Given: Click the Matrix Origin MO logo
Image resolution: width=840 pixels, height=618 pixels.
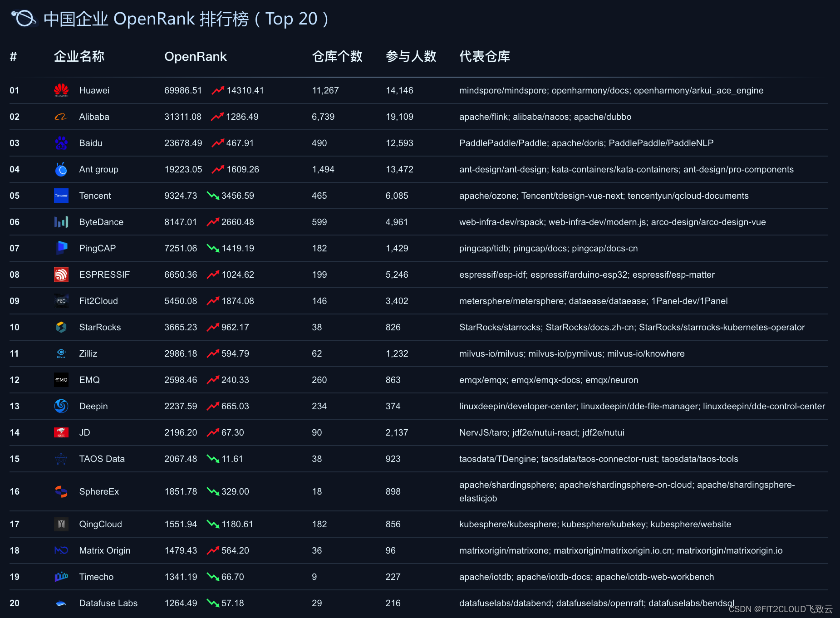Looking at the screenshot, I should coord(61,550).
